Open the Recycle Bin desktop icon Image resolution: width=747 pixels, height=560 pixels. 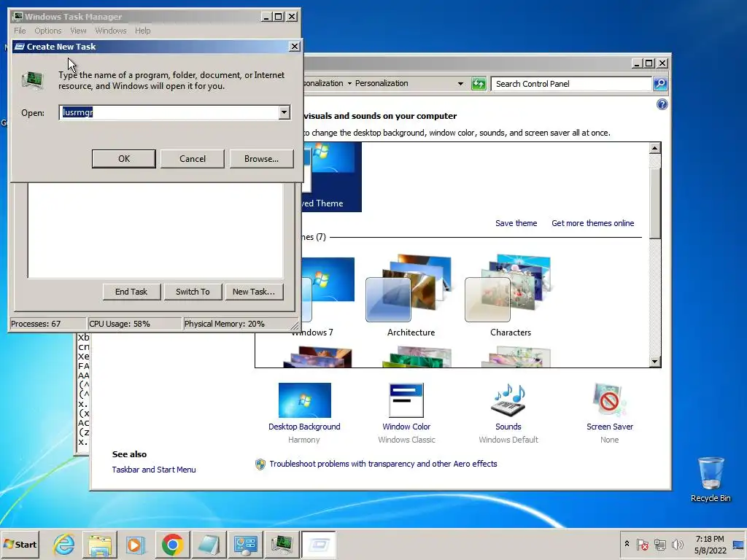711,478
